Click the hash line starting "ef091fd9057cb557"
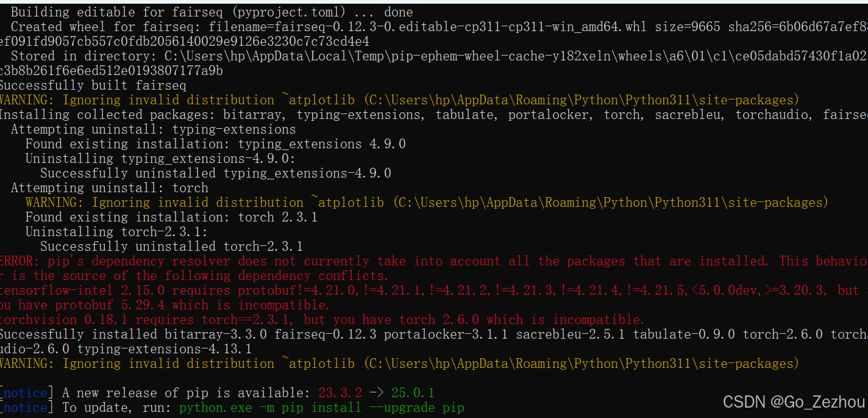Viewport: 868px width, 418px height. tap(184, 41)
